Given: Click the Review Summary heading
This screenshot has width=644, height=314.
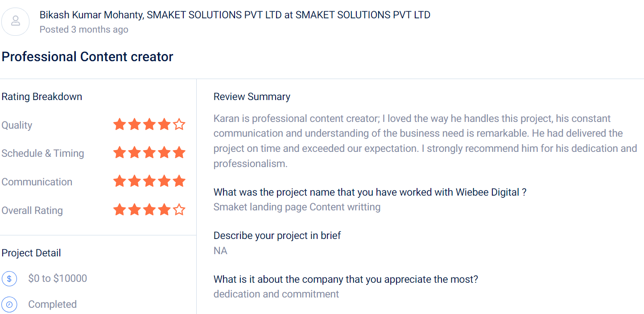Looking at the screenshot, I should [x=252, y=97].
